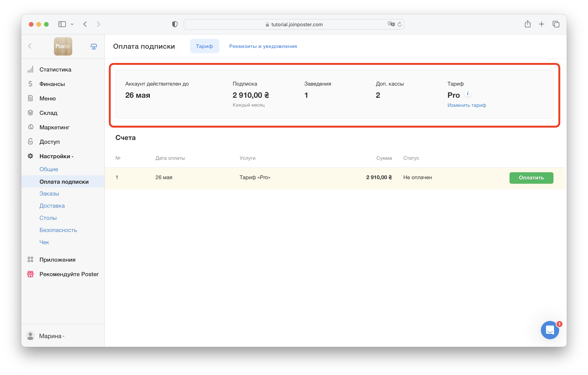
Task: Collapse the sidebar with the back chevron
Action: point(30,46)
